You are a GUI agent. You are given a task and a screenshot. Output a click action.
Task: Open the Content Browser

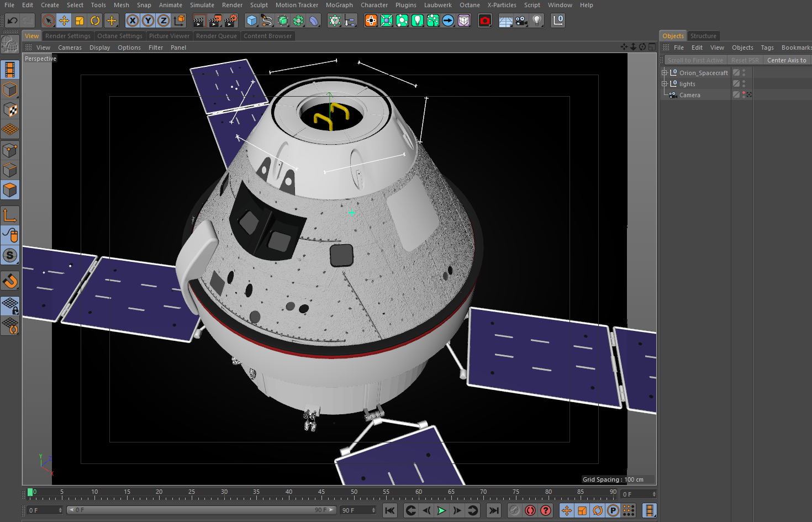pyautogui.click(x=268, y=35)
